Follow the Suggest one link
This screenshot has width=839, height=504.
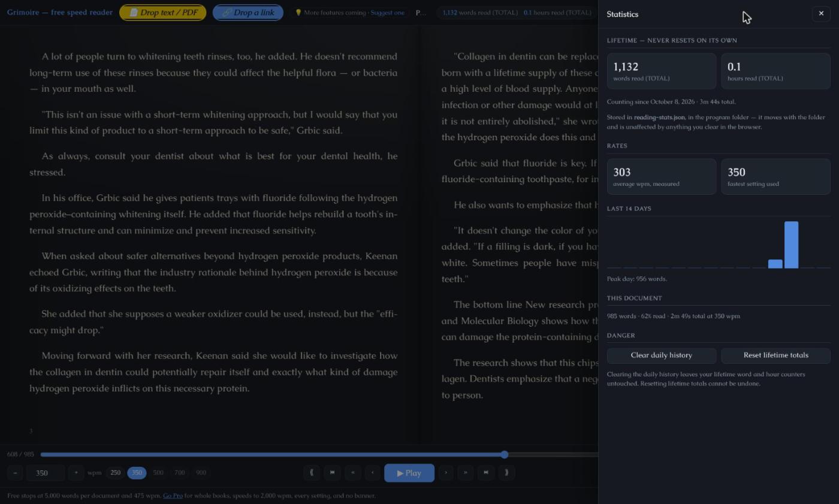pos(387,13)
